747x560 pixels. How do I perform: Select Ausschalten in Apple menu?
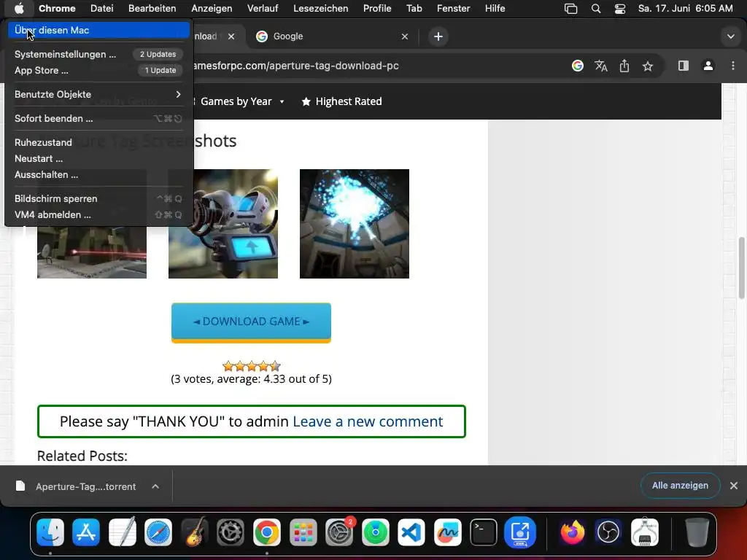(x=98, y=175)
